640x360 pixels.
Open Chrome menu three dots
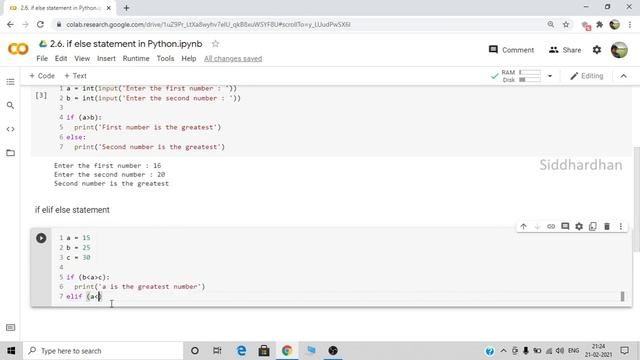(x=630, y=24)
